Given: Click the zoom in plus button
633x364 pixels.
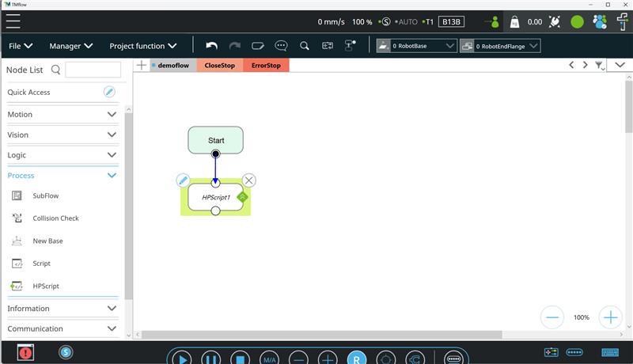Looking at the screenshot, I should [x=610, y=317].
